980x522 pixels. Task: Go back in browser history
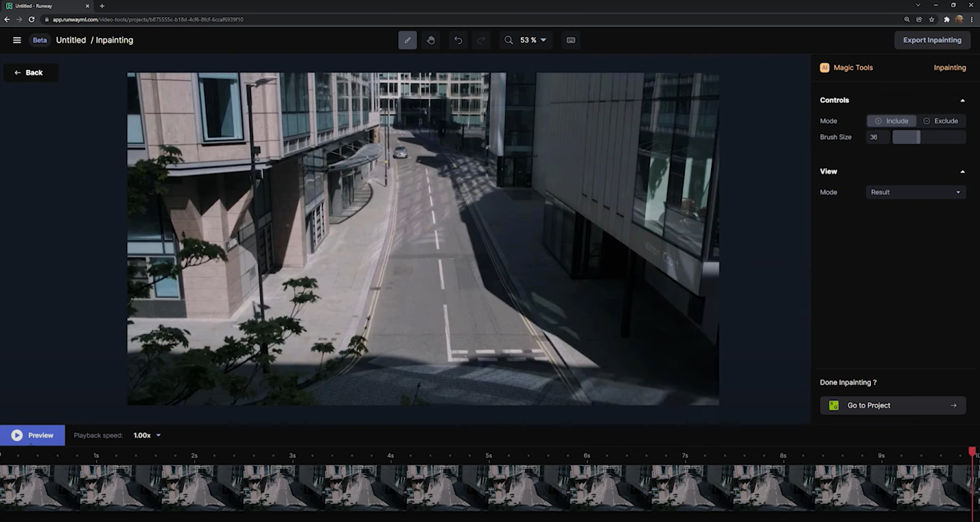click(7, 20)
